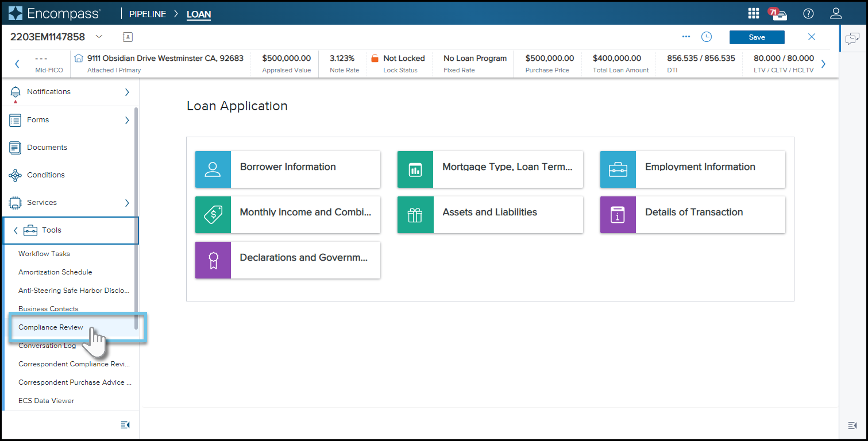The image size is (868, 441).
Task: Click the Employment Information briefcase icon
Action: 618,169
